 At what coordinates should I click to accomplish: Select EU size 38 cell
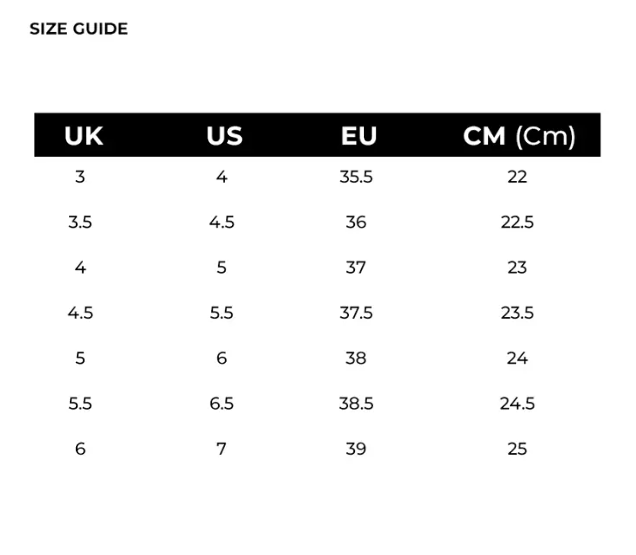(356, 358)
